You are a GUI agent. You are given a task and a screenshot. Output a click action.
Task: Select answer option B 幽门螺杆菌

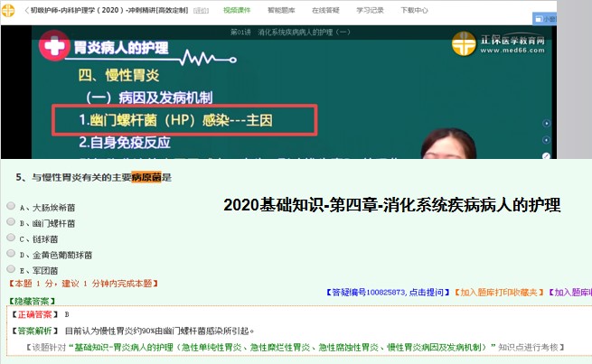pyautogui.click(x=11, y=222)
